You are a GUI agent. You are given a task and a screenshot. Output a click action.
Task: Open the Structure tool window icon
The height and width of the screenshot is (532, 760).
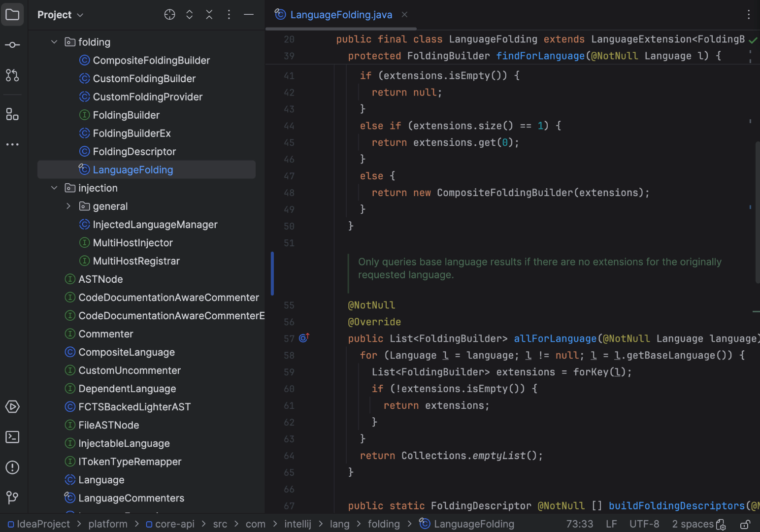(x=12, y=114)
